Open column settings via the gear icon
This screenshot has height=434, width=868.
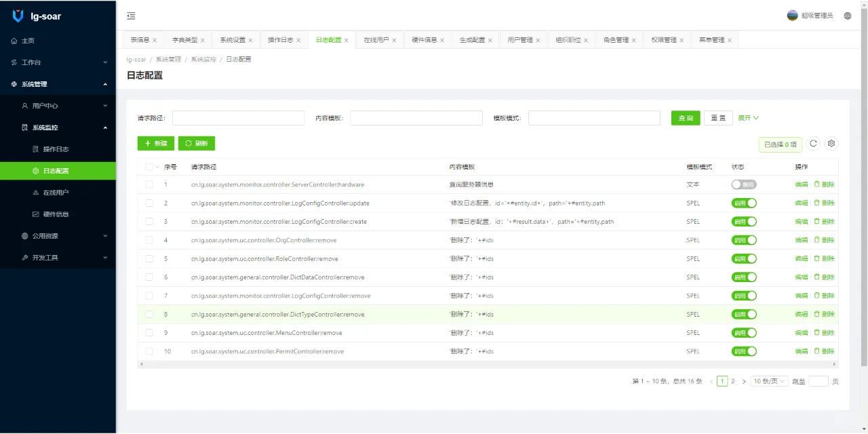831,143
